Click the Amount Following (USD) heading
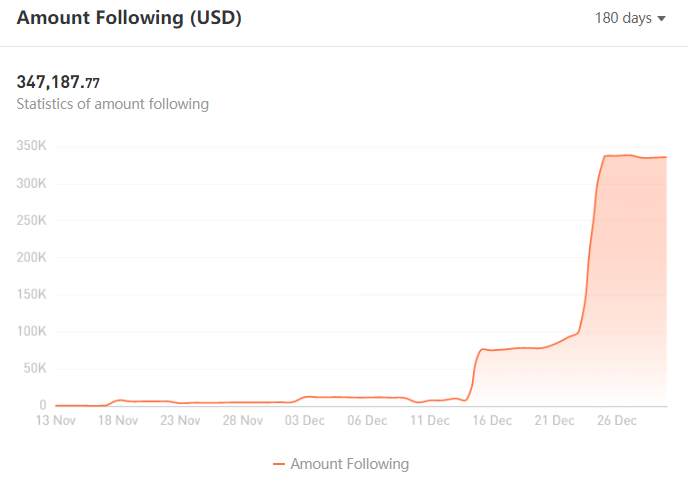The height and width of the screenshot is (481, 688). tap(129, 18)
